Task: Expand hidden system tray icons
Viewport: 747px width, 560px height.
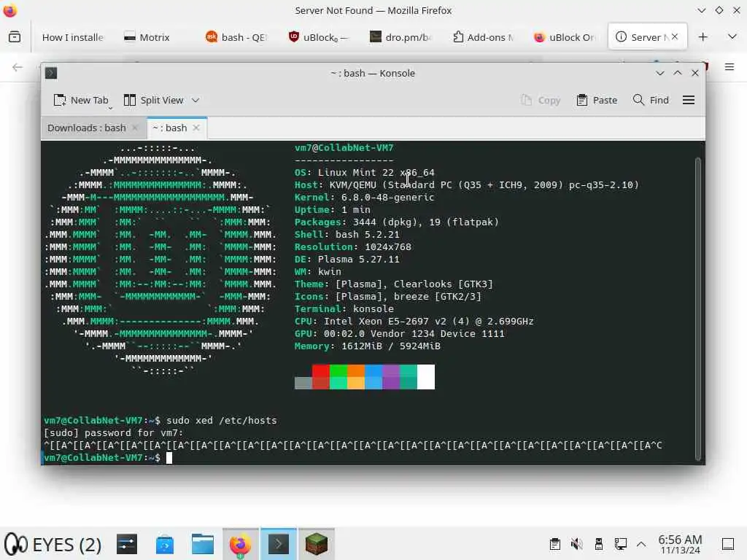Action: (x=641, y=544)
